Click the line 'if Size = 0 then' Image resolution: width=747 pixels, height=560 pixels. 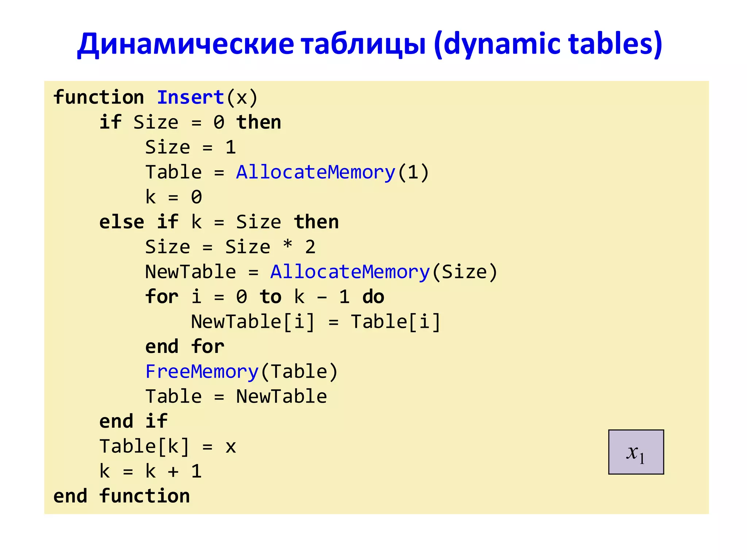tap(190, 122)
